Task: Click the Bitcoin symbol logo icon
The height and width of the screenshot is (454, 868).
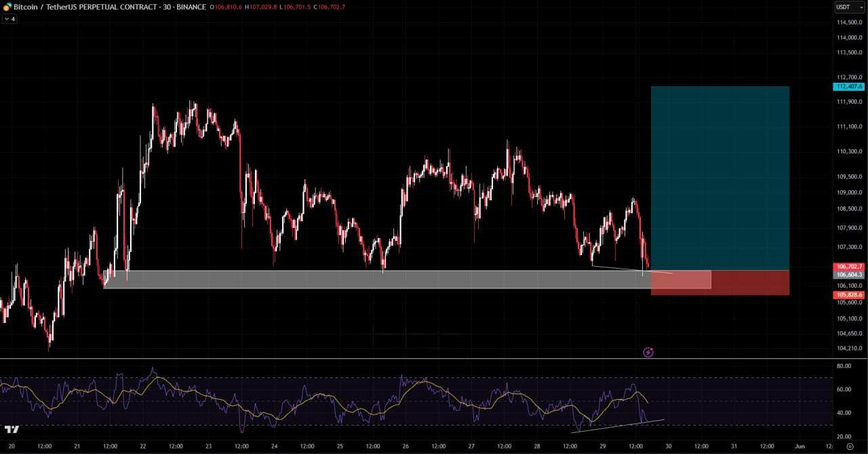Action: tap(7, 7)
